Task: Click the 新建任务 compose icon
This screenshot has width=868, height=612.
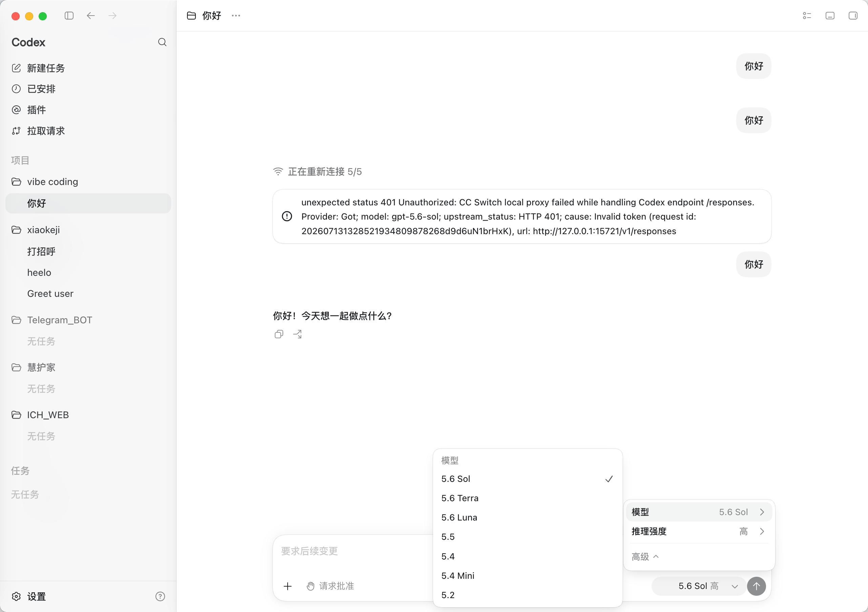Action: coord(16,68)
